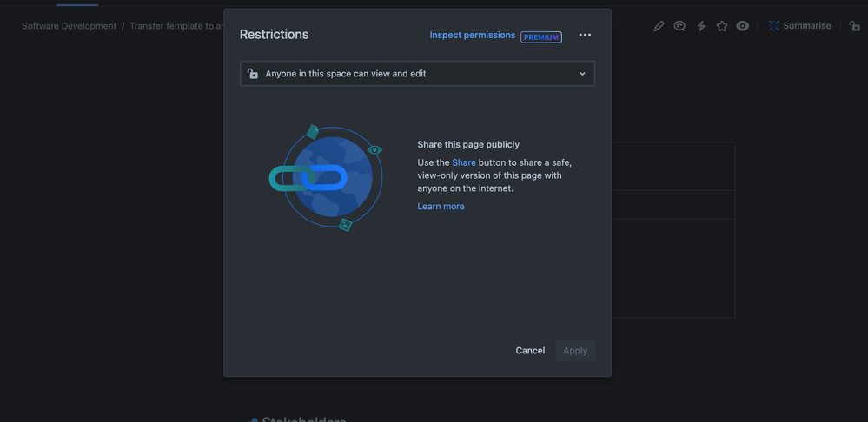Click the Inspect permissions link
This screenshot has height=422, width=868.
tap(472, 35)
